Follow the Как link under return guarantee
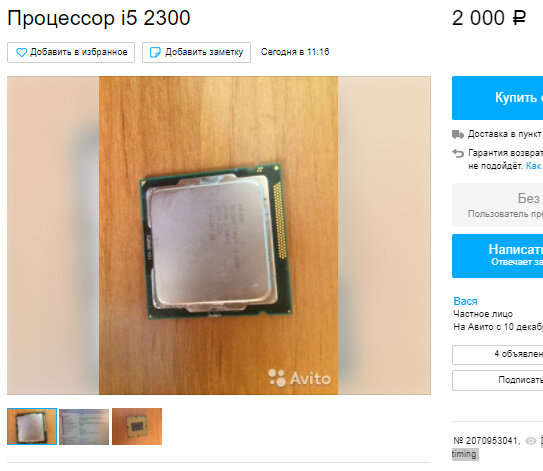 click(x=534, y=166)
